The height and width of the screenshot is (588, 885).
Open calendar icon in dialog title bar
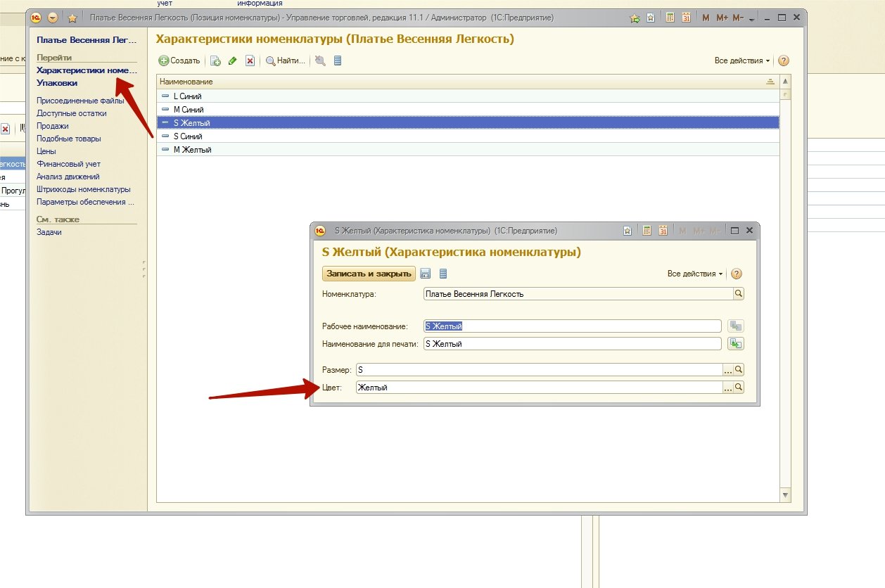[x=663, y=231]
